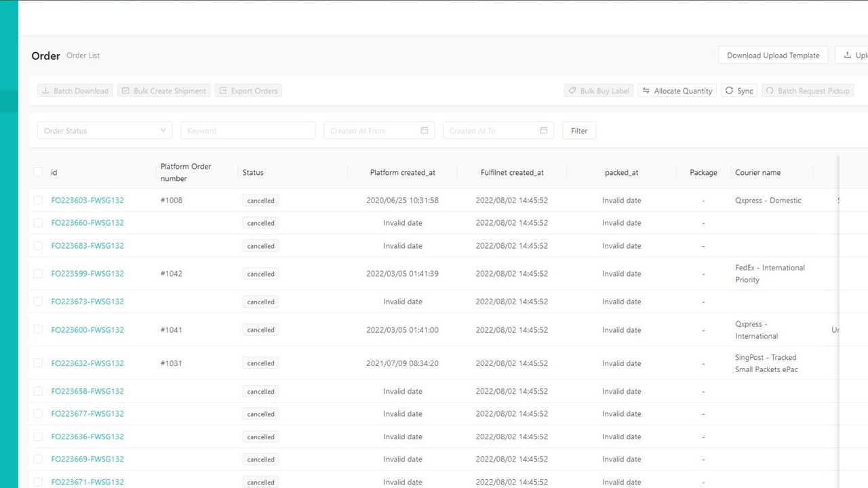Click the Filter button
868x488 pixels.
[578, 130]
